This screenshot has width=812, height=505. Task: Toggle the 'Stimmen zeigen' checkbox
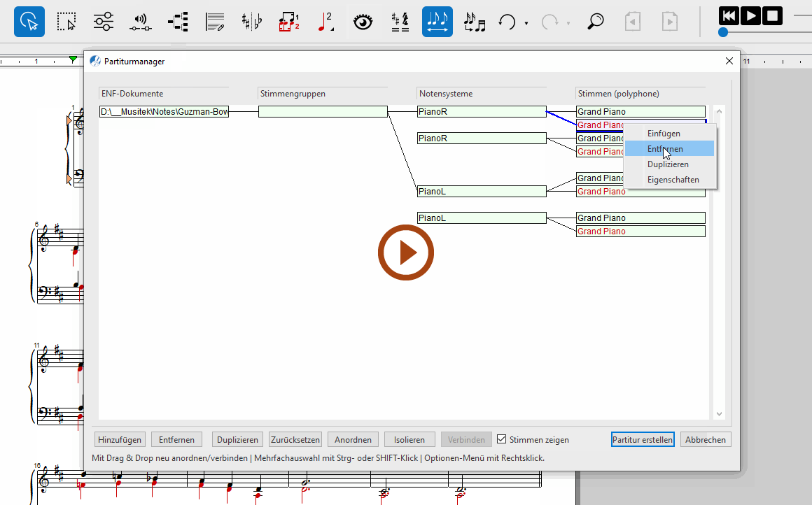501,440
